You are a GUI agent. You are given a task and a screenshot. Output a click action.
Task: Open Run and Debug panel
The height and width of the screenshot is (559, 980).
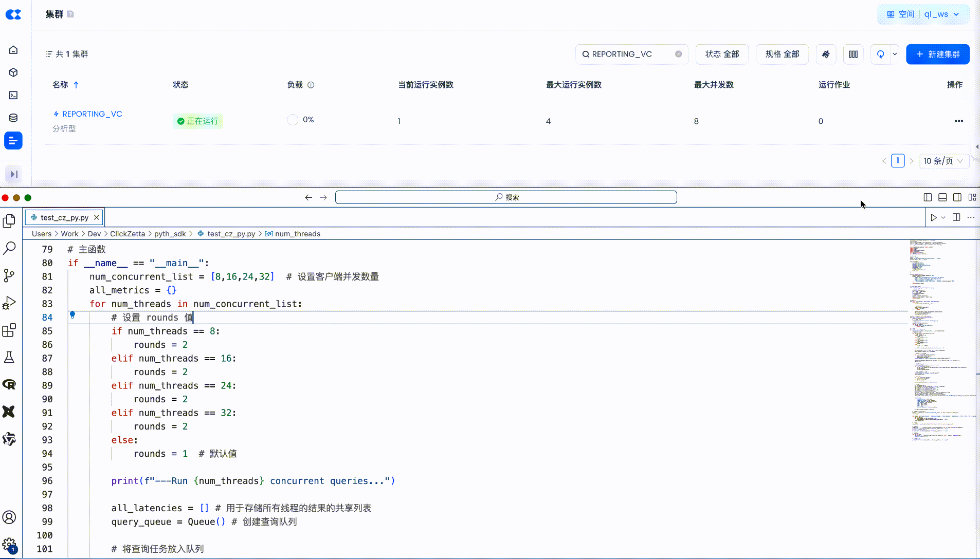click(x=9, y=303)
